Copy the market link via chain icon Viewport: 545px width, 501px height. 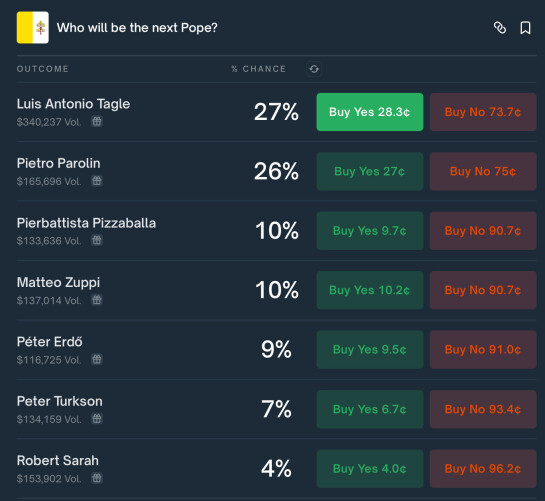pos(500,28)
